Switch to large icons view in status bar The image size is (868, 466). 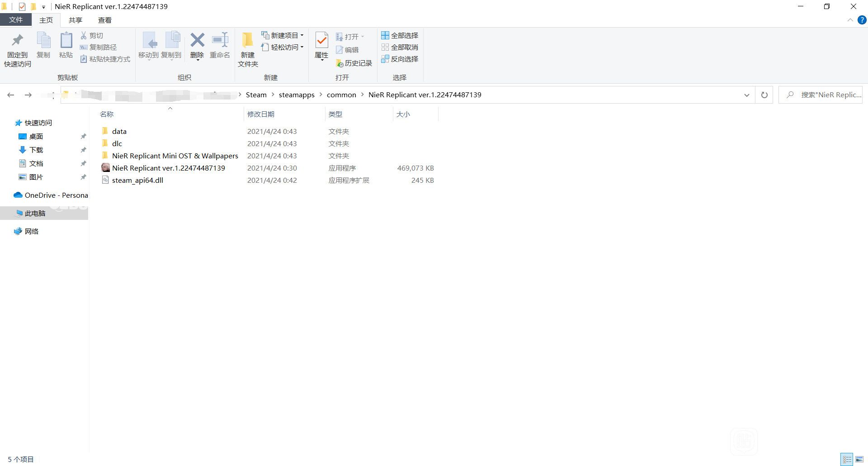tap(859, 459)
